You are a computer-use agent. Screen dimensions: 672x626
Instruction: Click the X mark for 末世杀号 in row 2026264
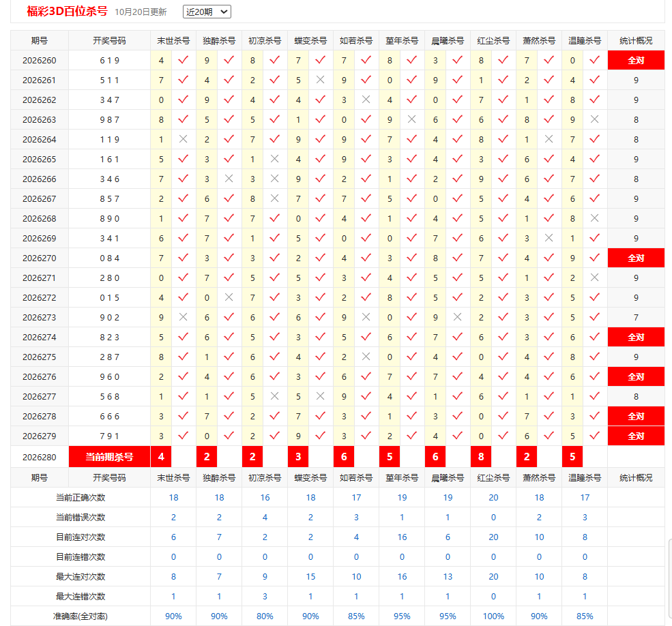click(183, 139)
